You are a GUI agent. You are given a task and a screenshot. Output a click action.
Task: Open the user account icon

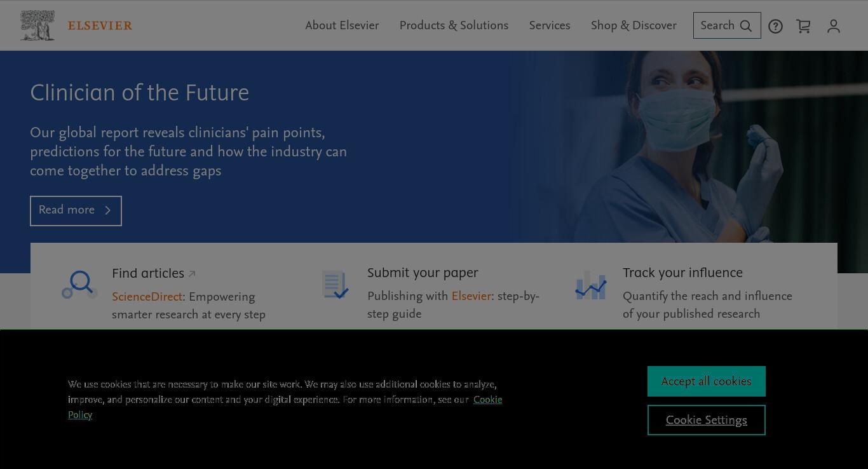coord(834,26)
